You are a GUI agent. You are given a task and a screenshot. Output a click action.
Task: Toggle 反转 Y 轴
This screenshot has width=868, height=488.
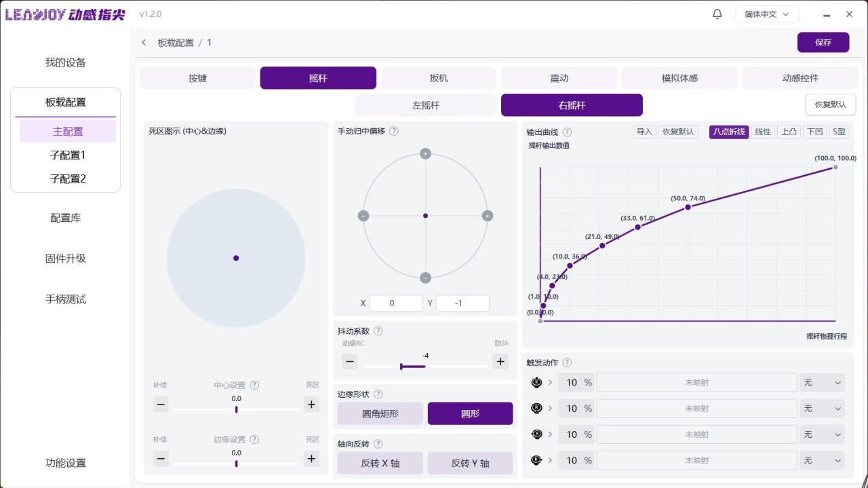point(470,464)
